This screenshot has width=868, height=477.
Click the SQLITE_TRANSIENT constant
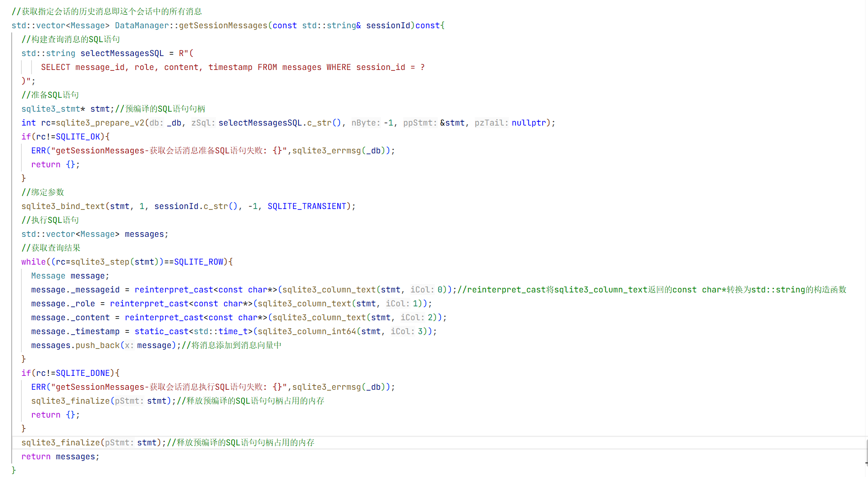(x=306, y=206)
